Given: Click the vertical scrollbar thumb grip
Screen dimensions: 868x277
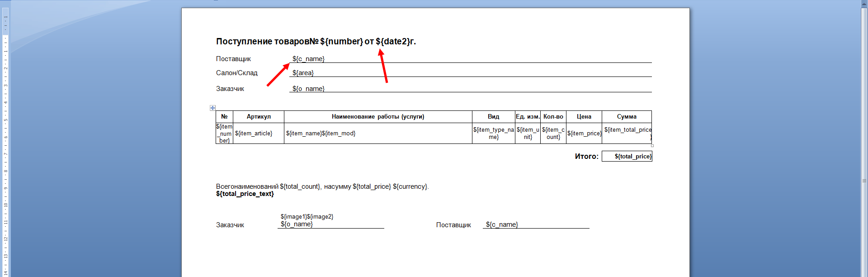Looking at the screenshot, I should point(864,181).
